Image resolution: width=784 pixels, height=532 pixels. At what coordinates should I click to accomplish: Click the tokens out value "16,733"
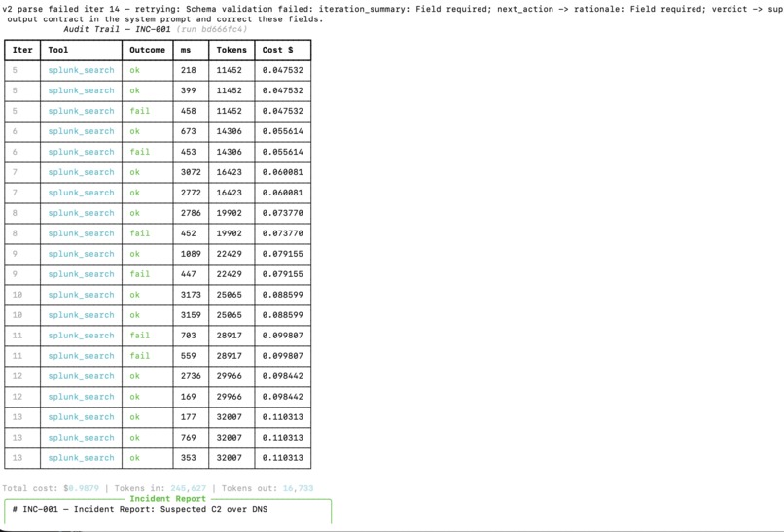[298, 488]
